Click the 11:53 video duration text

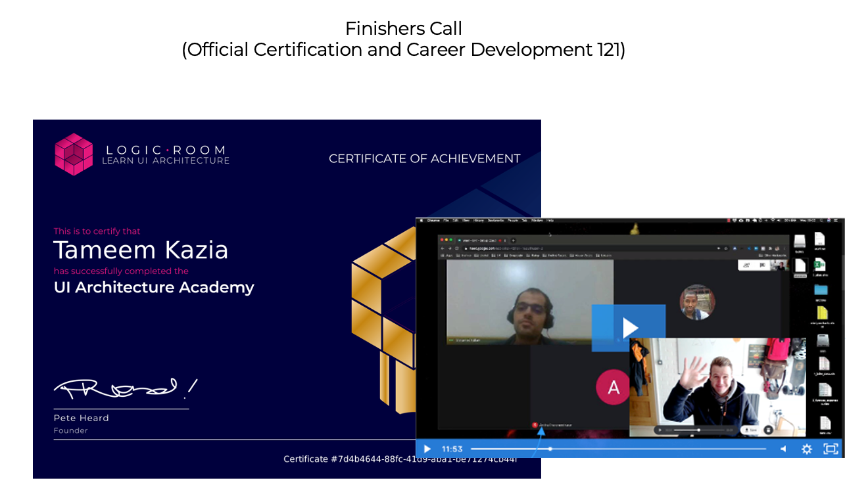pyautogui.click(x=452, y=449)
